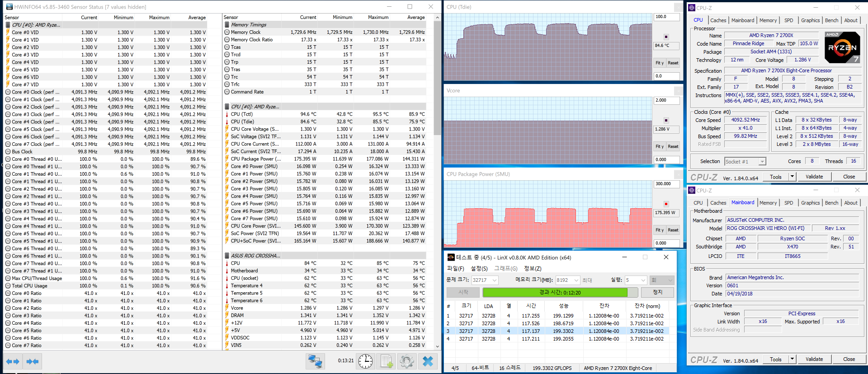868x374 pixels.
Task: Click the Bus Clock row icon
Action: click(x=8, y=152)
